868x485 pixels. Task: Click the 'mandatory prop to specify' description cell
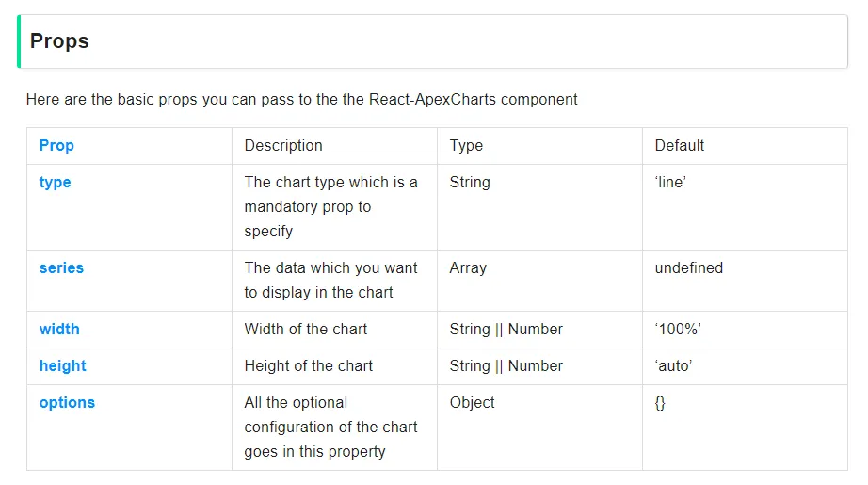coord(330,207)
